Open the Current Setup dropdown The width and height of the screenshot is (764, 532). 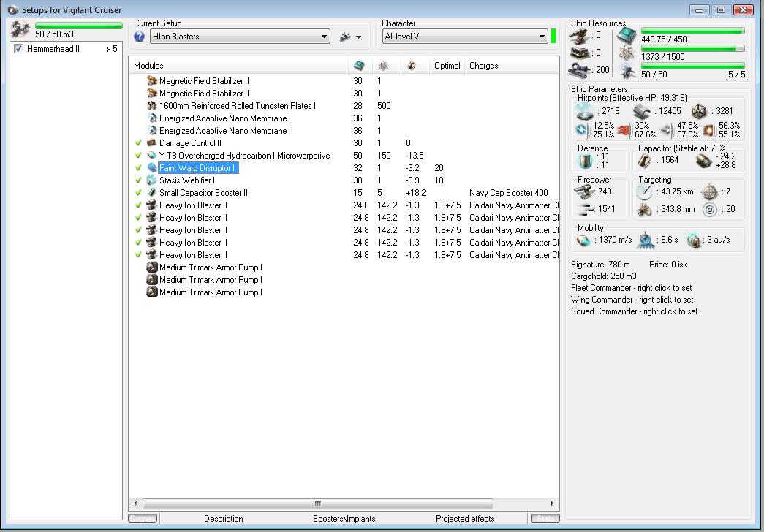point(240,37)
